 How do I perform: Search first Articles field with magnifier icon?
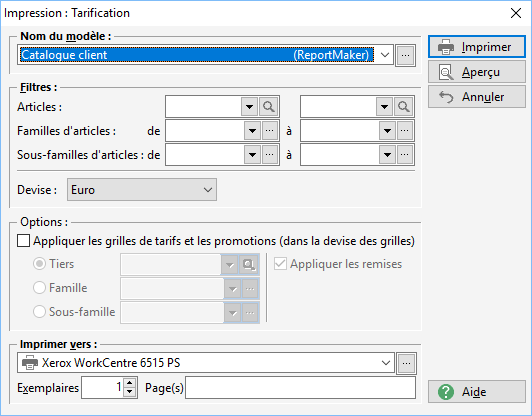click(269, 107)
